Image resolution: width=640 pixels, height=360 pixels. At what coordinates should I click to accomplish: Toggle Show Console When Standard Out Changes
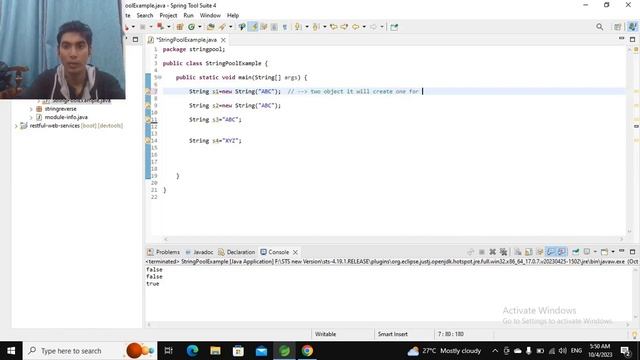click(x=551, y=252)
